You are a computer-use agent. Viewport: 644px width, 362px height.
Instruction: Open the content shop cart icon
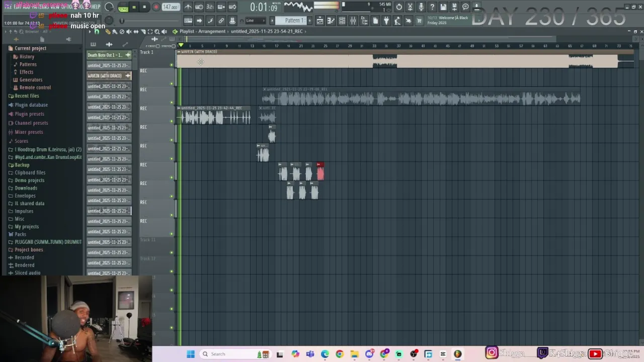point(420,21)
